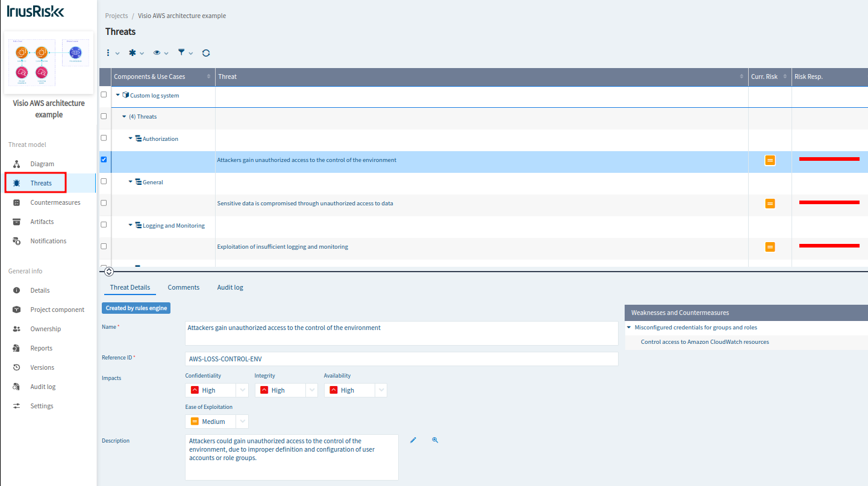Click risk icon for 'Attackers gain unauthorized access' row

(x=770, y=160)
